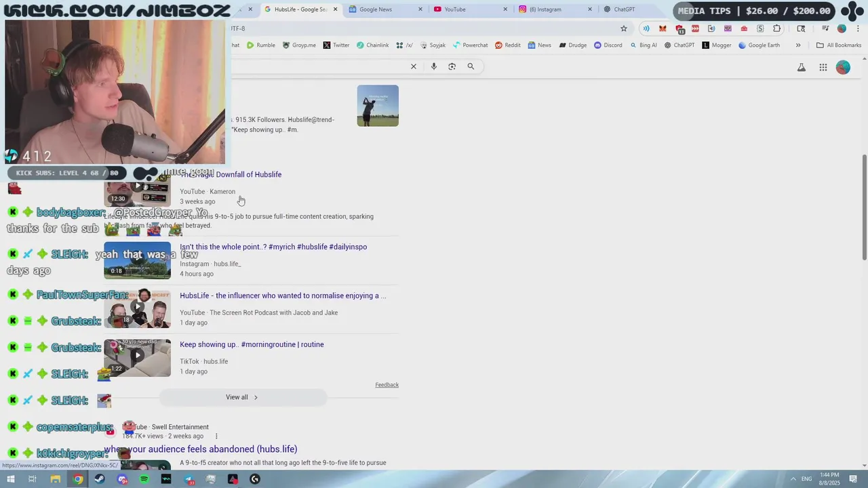
Task: Open Telegram from the taskbar
Action: tap(189, 479)
